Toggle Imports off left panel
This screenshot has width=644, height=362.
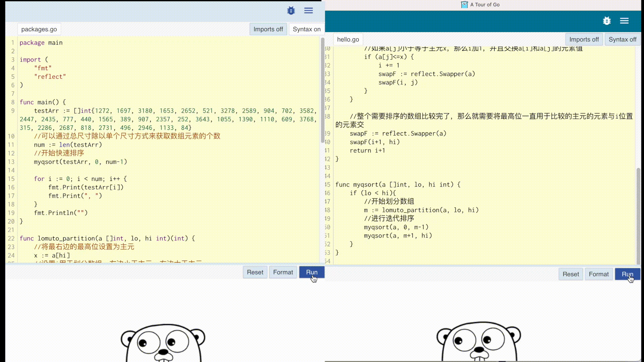268,29
